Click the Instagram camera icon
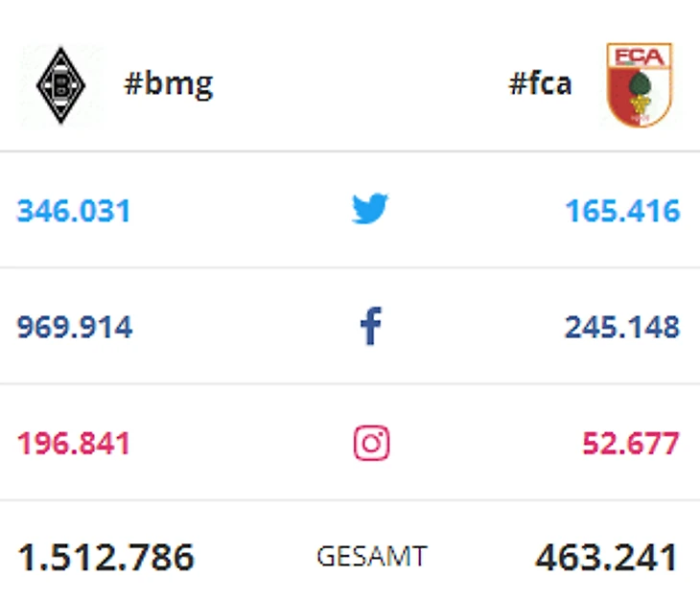700x599 pixels. tap(371, 444)
